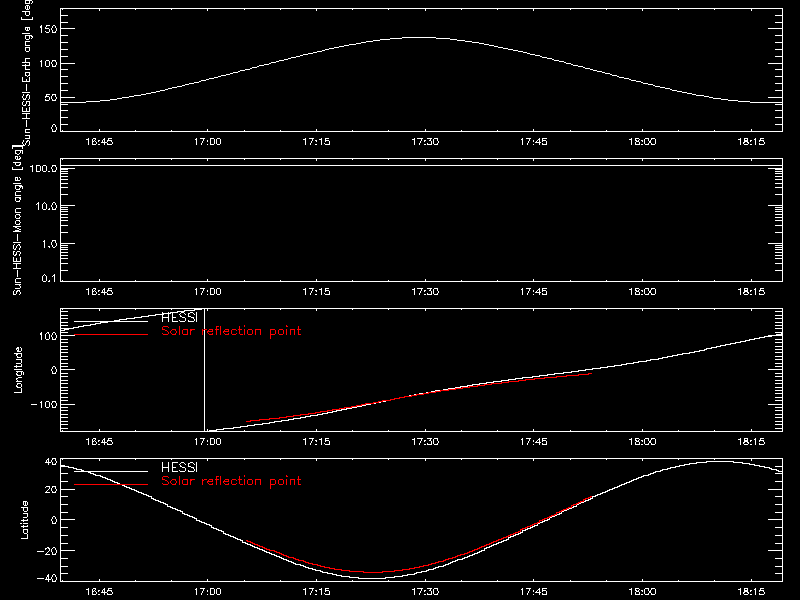The image size is (800, 600).
Task: Click red legend line sample in Longitude panel
Action: tap(111, 335)
